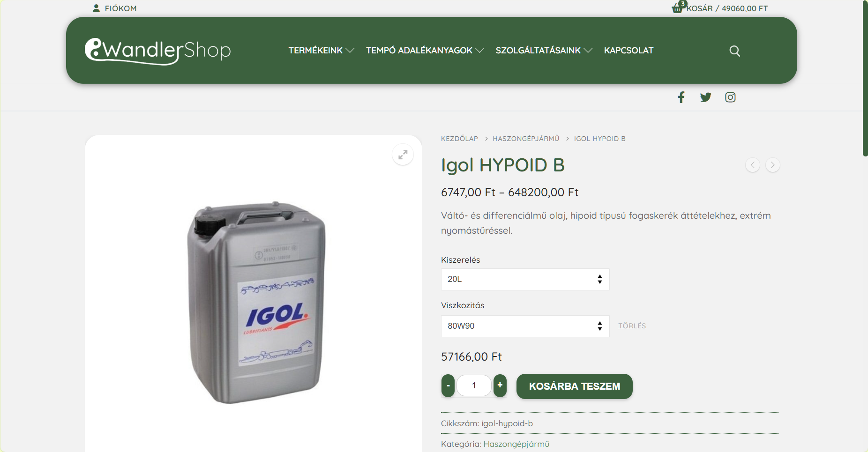Open the Haszongépjármű category link

pyautogui.click(x=516, y=444)
